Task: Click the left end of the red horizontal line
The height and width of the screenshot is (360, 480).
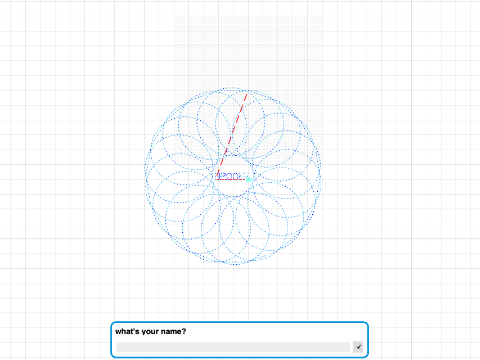Action: tap(216, 180)
